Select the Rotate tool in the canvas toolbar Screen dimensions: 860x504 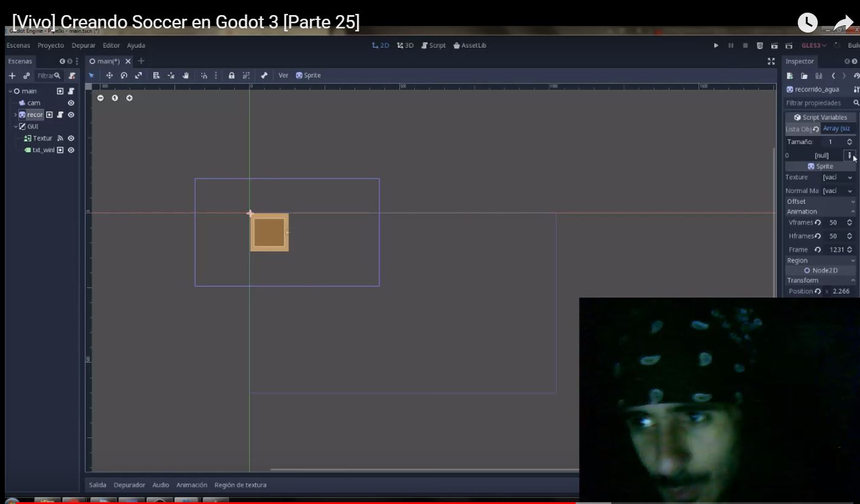(124, 75)
